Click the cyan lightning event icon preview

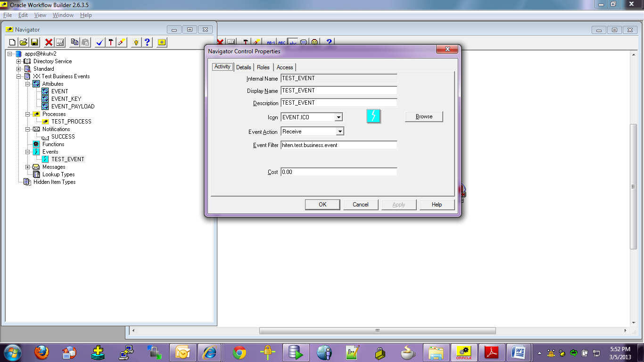(373, 116)
